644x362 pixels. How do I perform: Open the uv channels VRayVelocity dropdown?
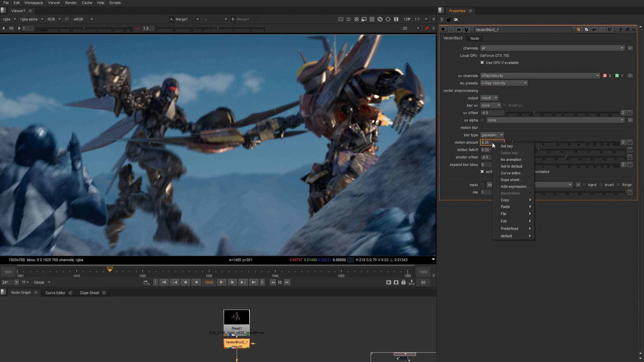coord(540,76)
